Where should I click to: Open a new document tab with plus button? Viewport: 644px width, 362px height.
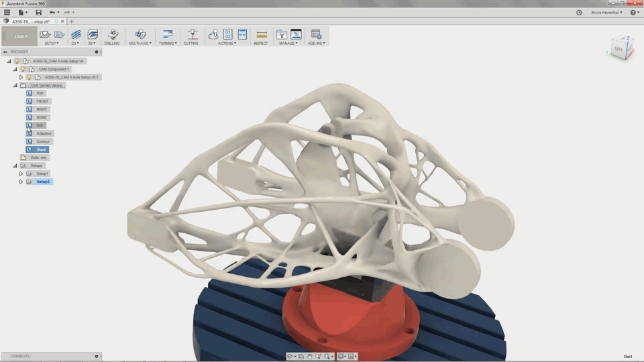72,21
